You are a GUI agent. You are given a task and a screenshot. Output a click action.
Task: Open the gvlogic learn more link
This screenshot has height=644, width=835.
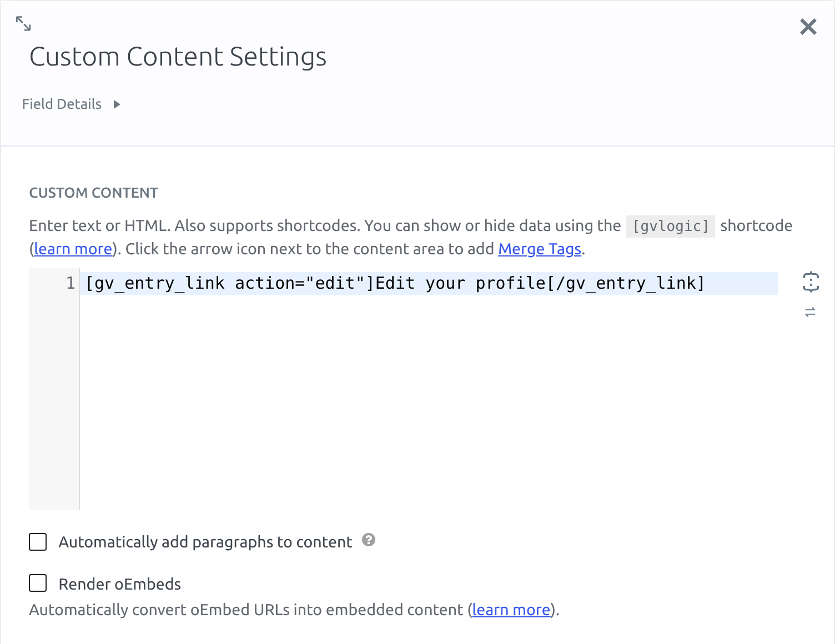pos(73,249)
